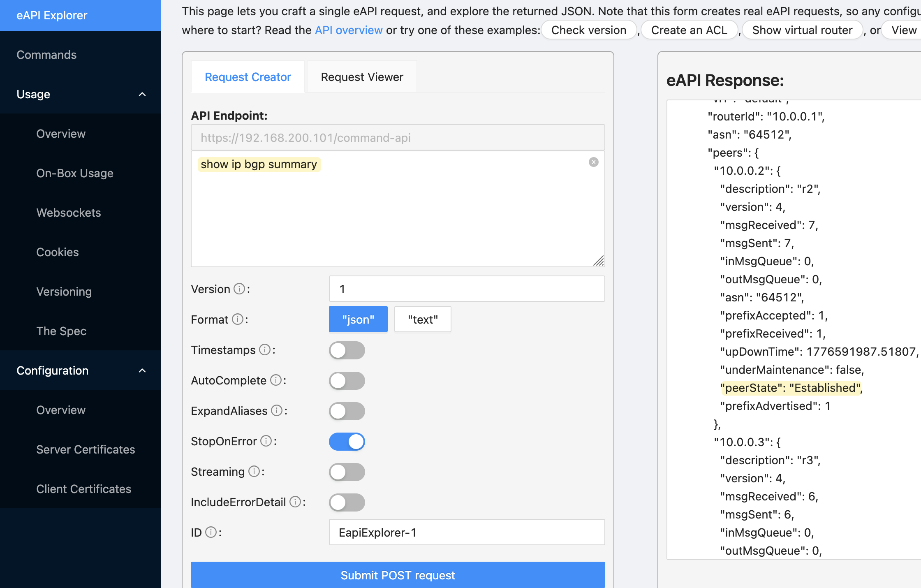Click the AutoComplete info icon

(x=275, y=380)
